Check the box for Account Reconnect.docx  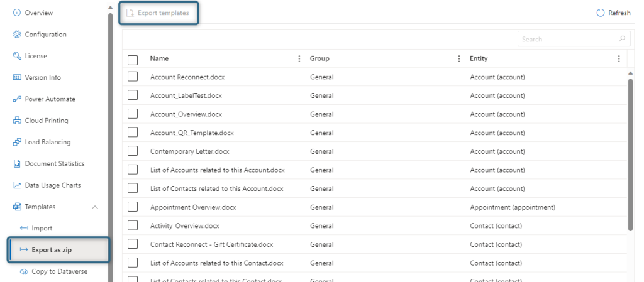(133, 77)
